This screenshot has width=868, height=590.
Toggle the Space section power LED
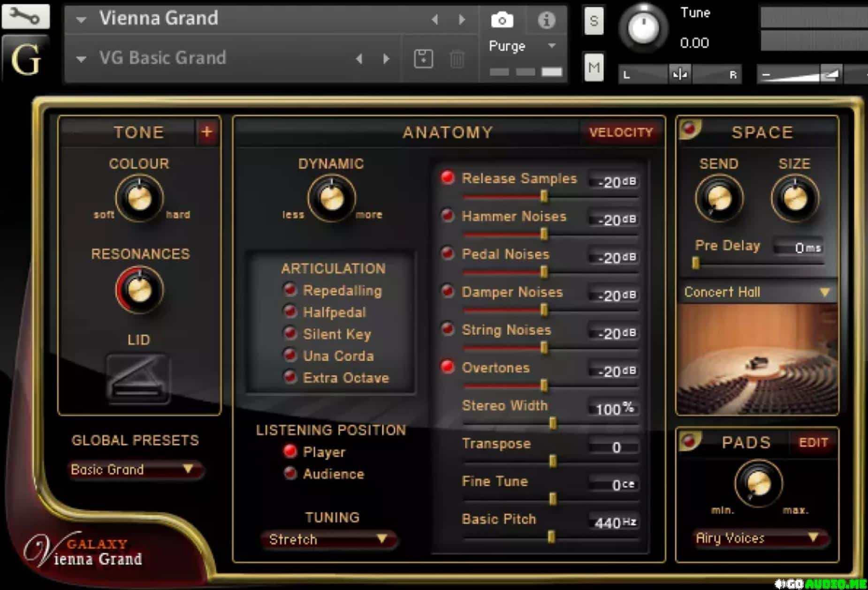690,129
